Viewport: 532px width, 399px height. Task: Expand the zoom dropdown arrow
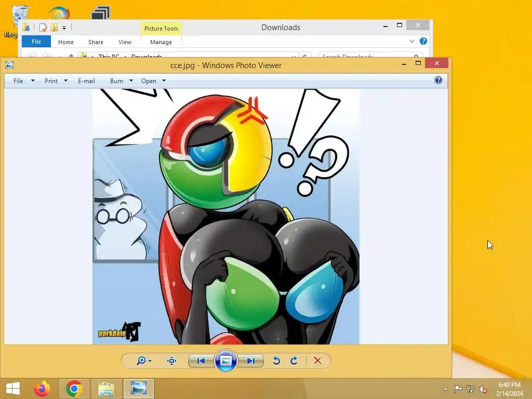150,361
